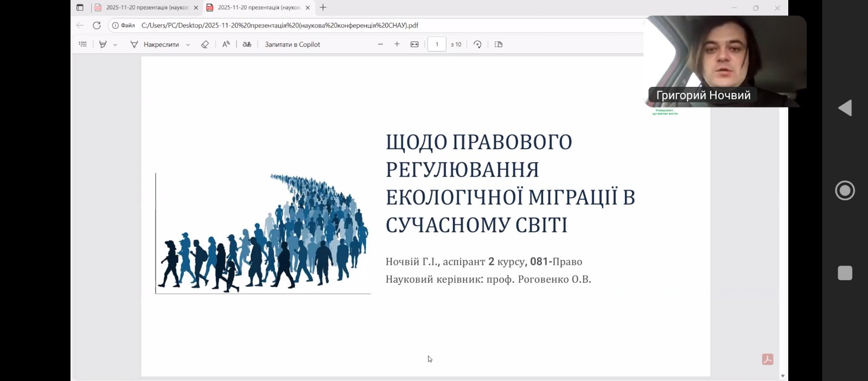Click the page number input field

click(x=437, y=45)
